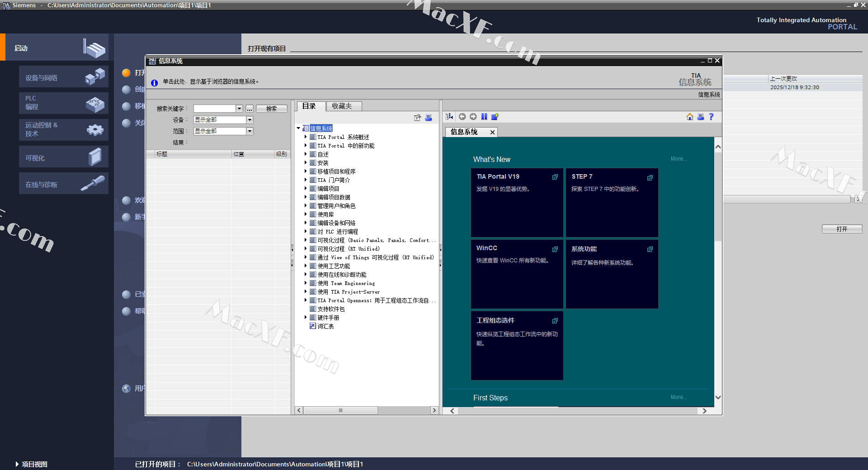Click the add-to-favorites icon with yellow star
This screenshot has width=868, height=470.
tap(495, 117)
